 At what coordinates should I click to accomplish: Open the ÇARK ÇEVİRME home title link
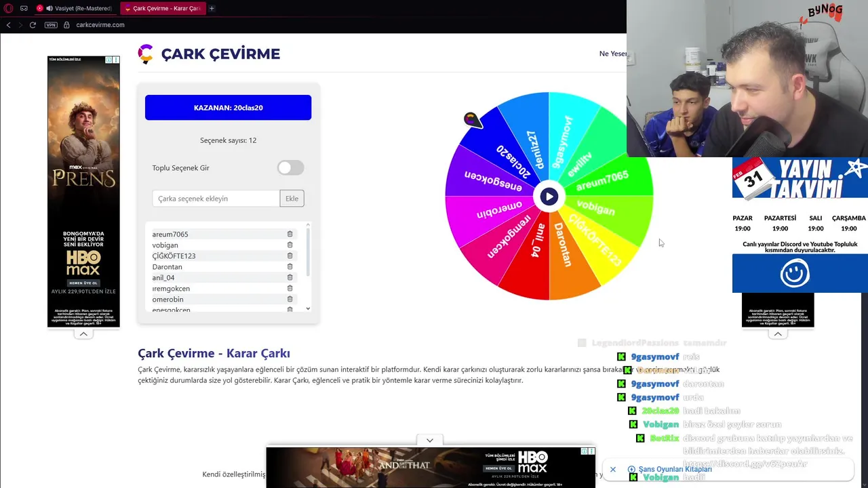pos(220,54)
